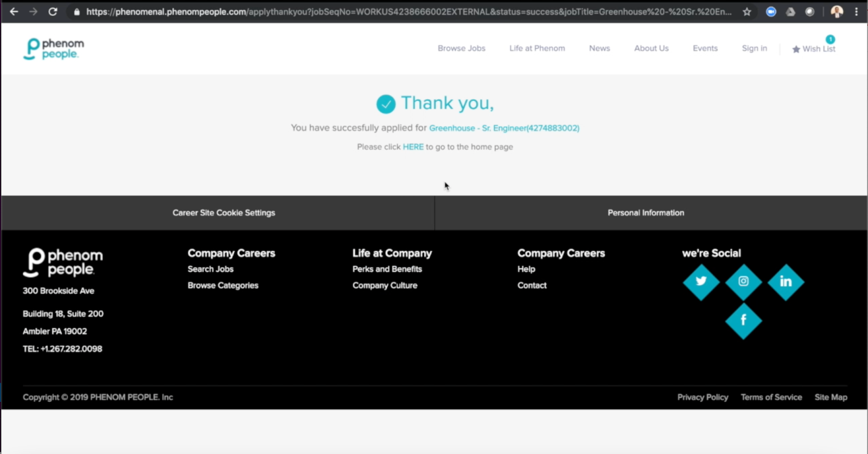Open Career Site Cookie Settings
Viewport: 868px width, 454px height.
pos(224,213)
